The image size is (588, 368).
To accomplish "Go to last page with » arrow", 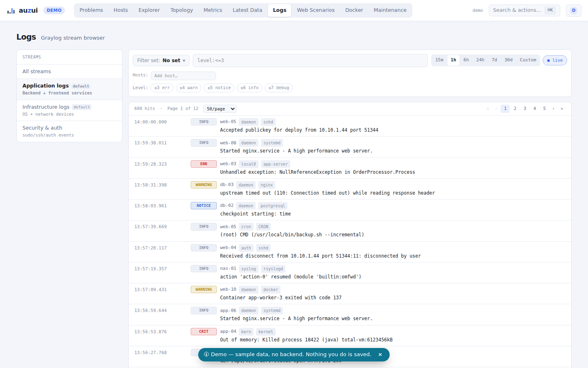I will [562, 109].
